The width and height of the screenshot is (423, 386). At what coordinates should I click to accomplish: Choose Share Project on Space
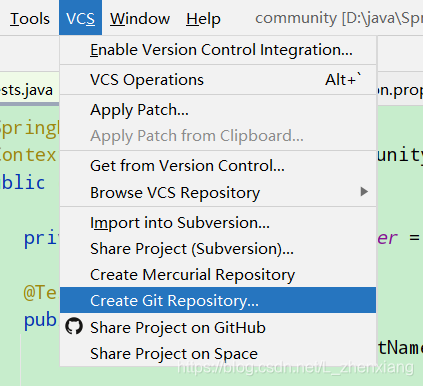(x=218, y=353)
